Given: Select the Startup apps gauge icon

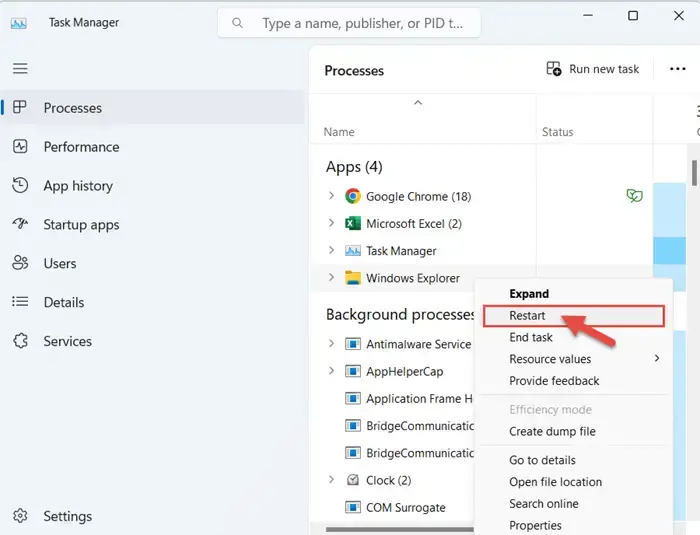Looking at the screenshot, I should click(20, 223).
